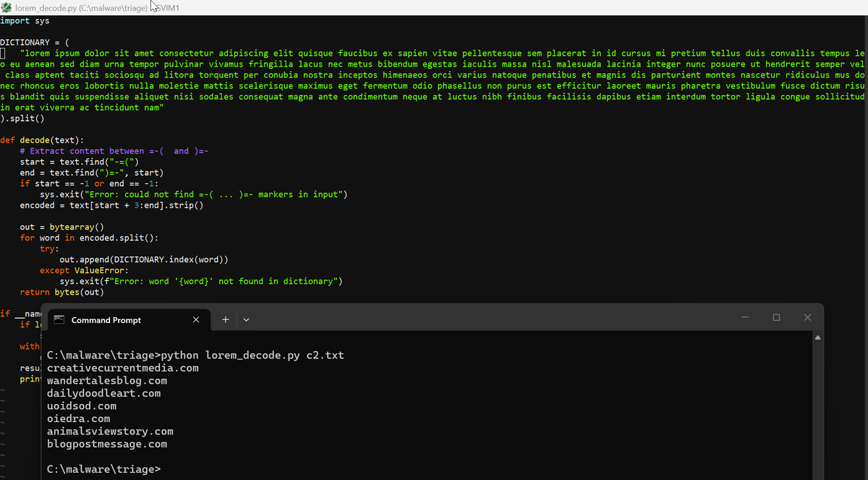Click the terminal scrollbar up arrow
868x480 pixels.
[819, 337]
